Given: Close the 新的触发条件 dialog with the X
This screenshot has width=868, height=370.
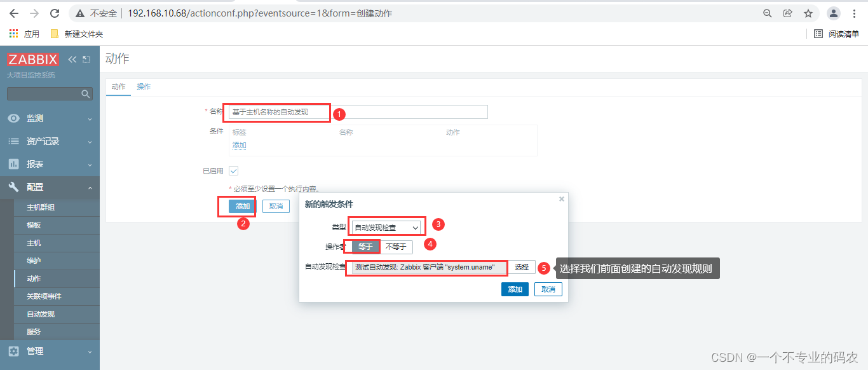Looking at the screenshot, I should pyautogui.click(x=561, y=199).
